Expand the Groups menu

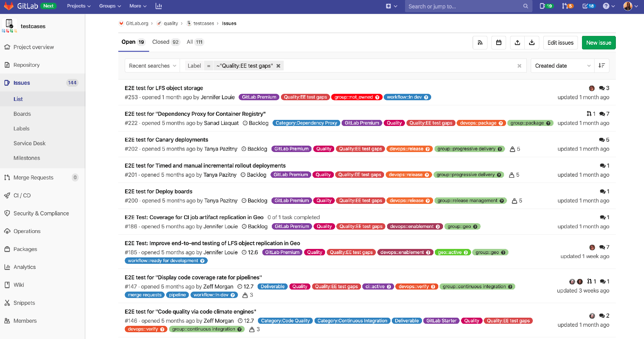(x=110, y=6)
